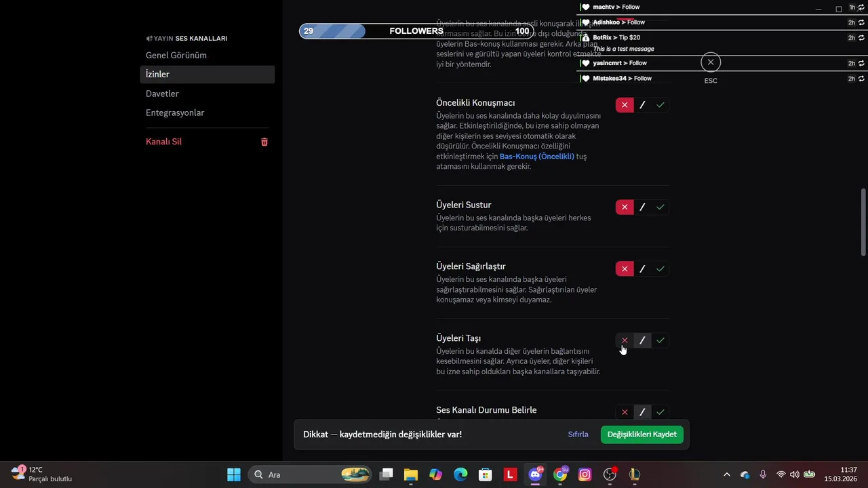Set Ses Kanalı Durumu Belirle to neutral
868x488 pixels.
642,412
